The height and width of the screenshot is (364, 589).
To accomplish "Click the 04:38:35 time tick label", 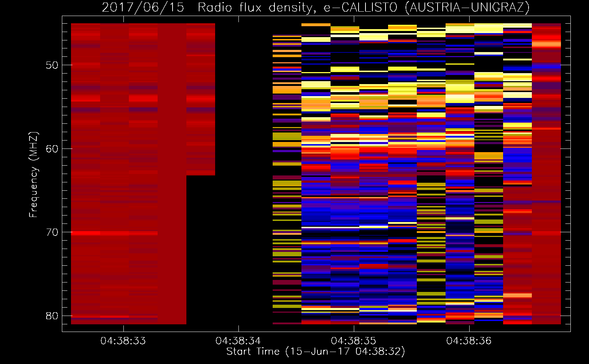I will point(353,341).
